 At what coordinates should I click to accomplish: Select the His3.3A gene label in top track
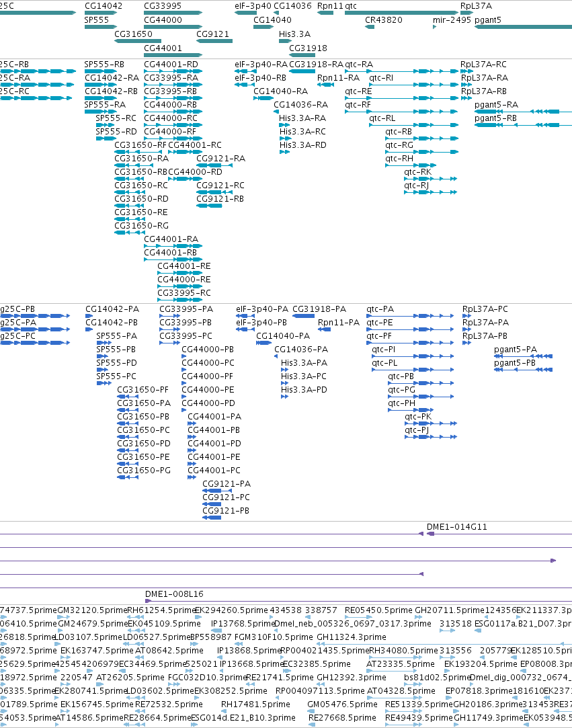click(294, 34)
